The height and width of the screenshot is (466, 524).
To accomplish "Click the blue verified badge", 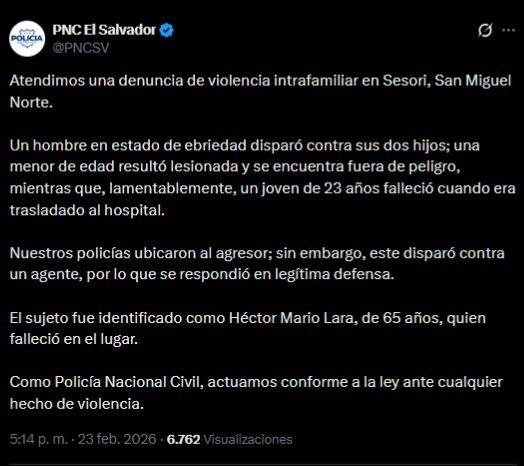I will tap(166, 30).
